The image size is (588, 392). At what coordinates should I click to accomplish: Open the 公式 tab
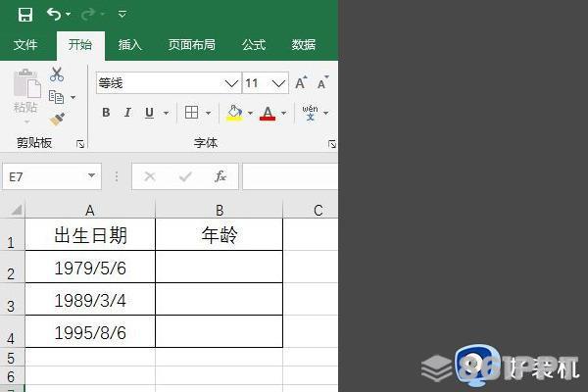[x=254, y=45]
